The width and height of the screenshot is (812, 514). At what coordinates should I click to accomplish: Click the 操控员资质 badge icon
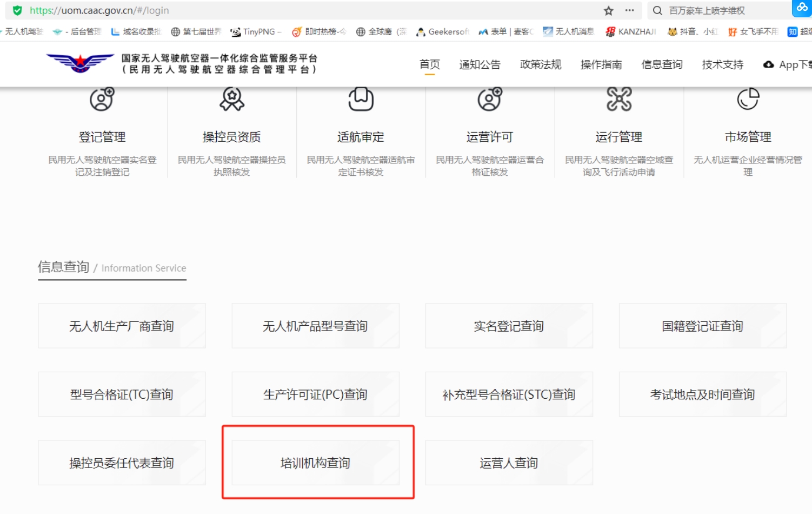pos(231,100)
